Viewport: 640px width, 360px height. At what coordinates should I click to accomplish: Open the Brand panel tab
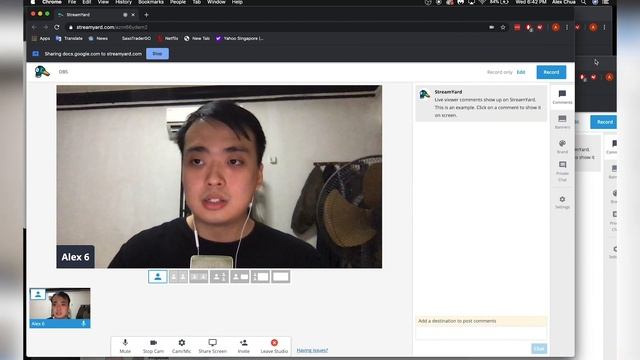click(x=562, y=146)
